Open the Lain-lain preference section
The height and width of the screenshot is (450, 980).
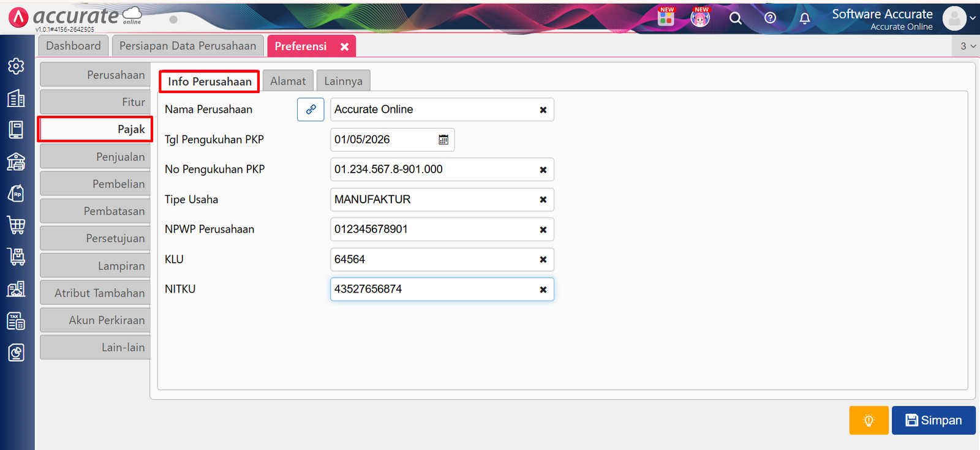[95, 347]
